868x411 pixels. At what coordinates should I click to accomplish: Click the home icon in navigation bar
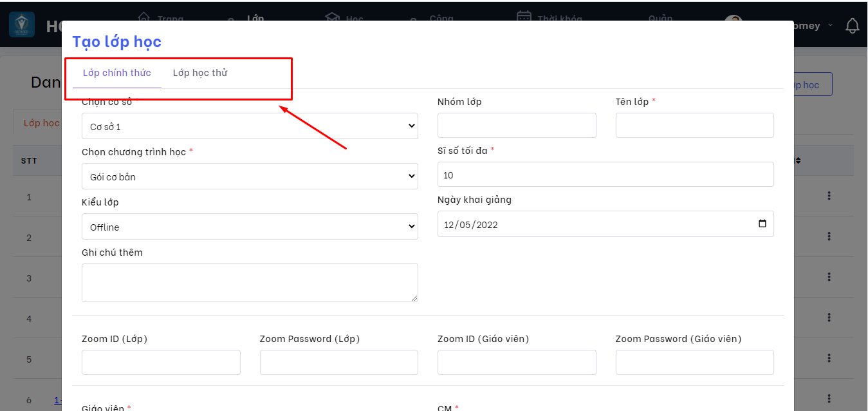(x=144, y=16)
